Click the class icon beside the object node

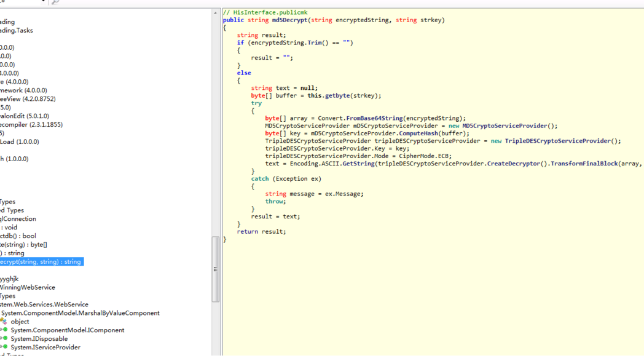point(4,321)
